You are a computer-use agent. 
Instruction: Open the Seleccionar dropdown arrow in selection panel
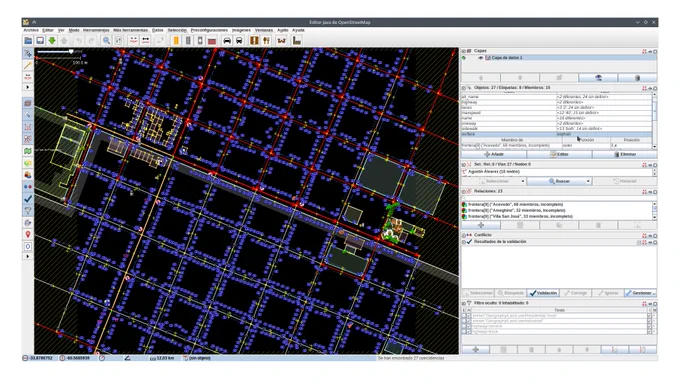pos(523,181)
